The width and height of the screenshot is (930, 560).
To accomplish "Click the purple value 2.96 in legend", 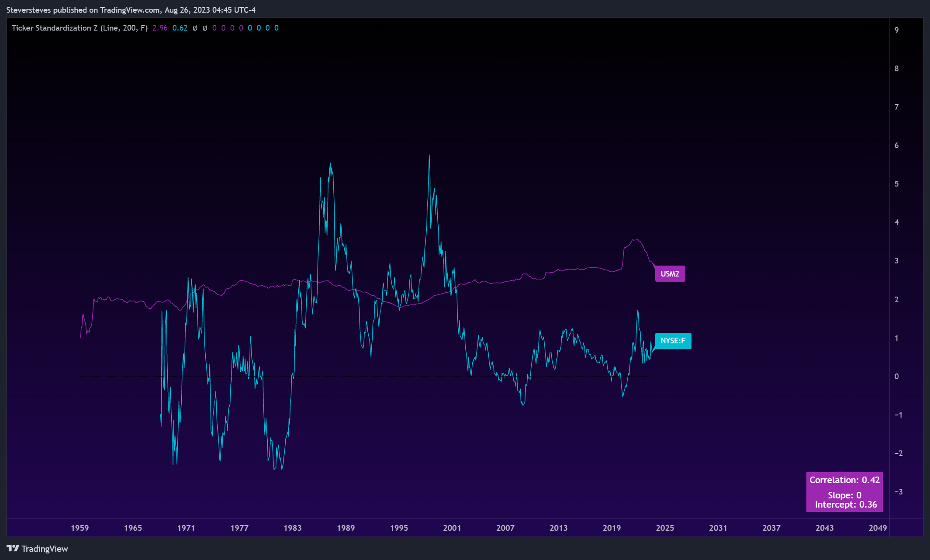I will click(160, 28).
